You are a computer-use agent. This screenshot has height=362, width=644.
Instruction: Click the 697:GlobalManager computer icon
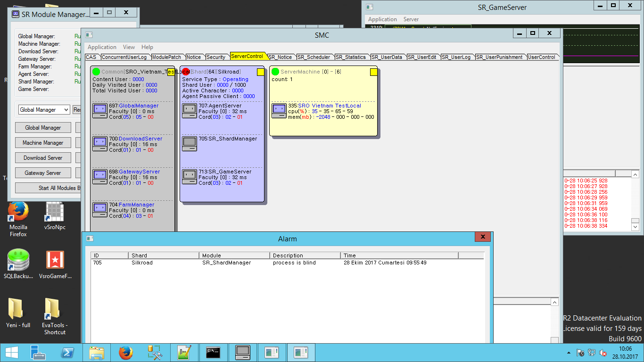(x=99, y=111)
